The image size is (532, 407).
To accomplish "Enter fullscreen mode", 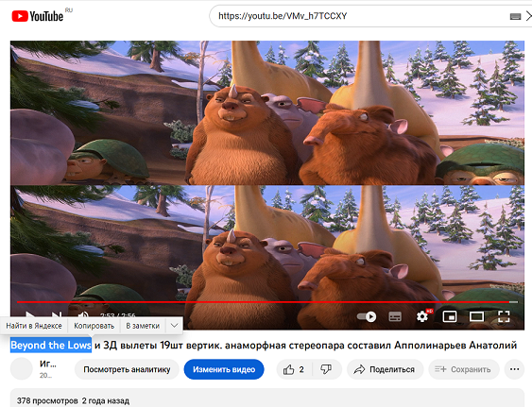I will pyautogui.click(x=504, y=316).
